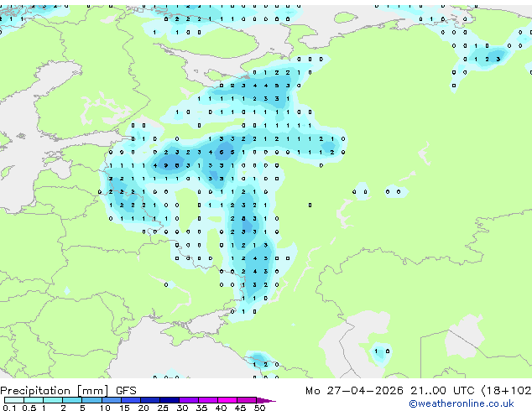Click the 'Mo 27-04-2026' date text
The height and width of the screenshot is (411, 532).
pyautogui.click(x=354, y=391)
